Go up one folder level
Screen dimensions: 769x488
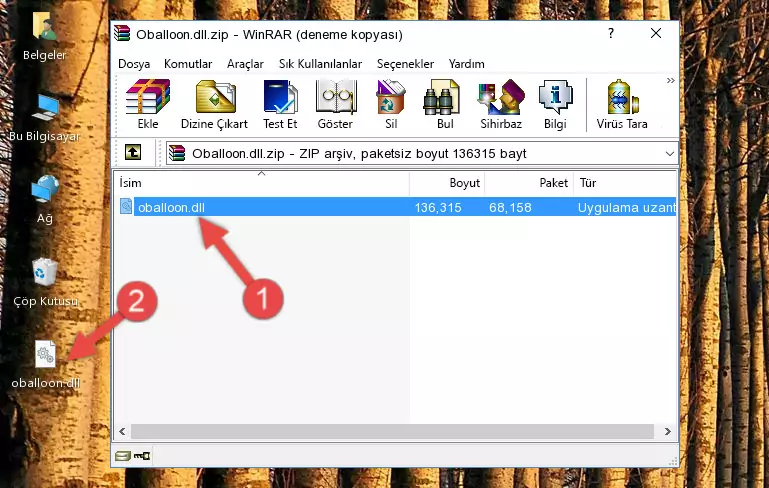133,153
